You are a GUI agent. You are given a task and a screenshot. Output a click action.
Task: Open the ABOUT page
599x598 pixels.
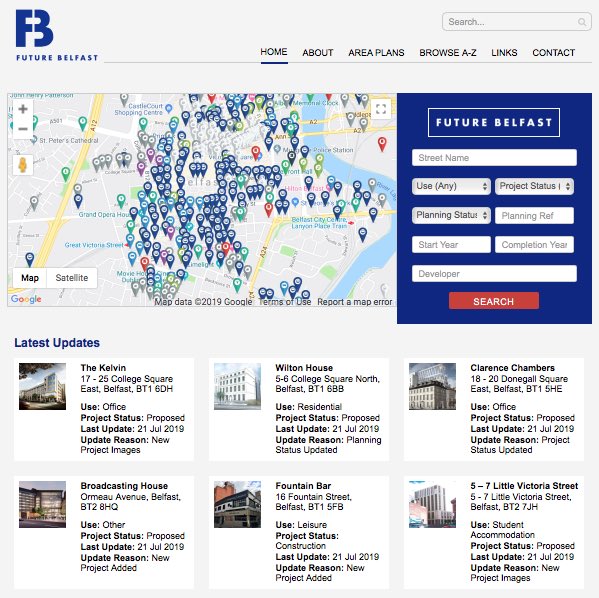click(318, 53)
